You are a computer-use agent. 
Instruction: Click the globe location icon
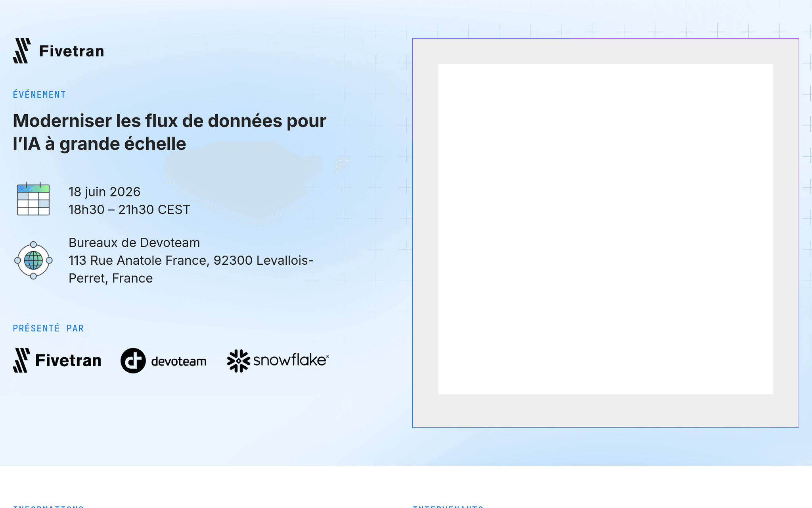[x=33, y=260]
